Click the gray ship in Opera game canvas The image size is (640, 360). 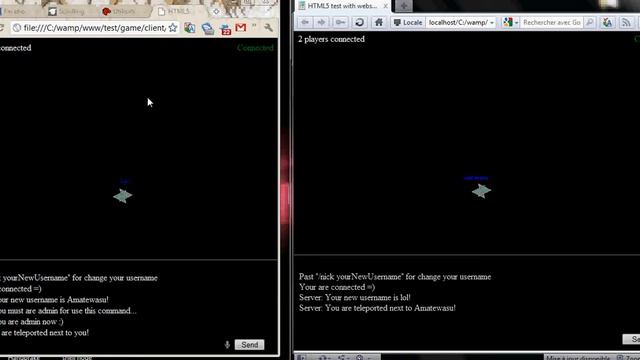[481, 191]
